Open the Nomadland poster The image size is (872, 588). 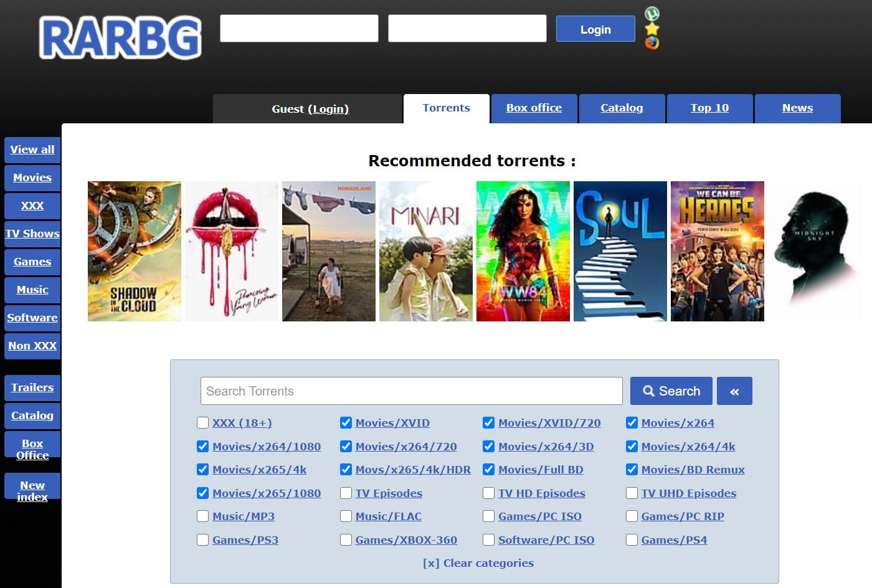(x=329, y=252)
